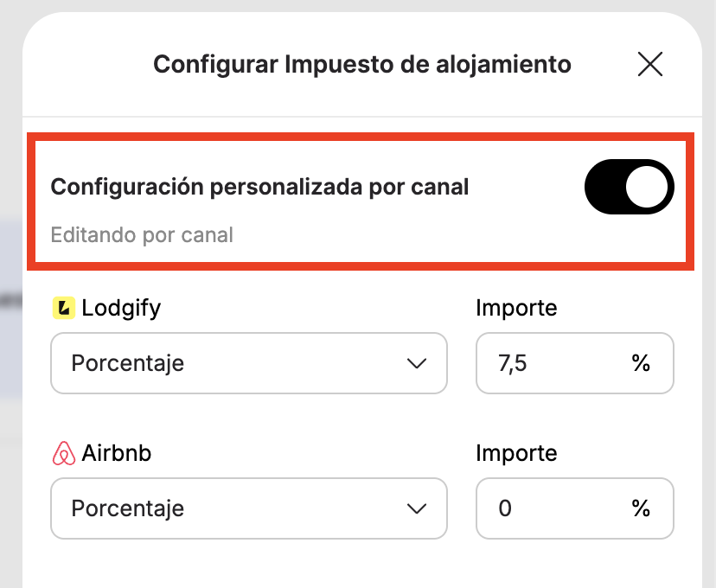Screen dimensions: 716x588
Task: Toggle Configuración personalizada por canal switch
Action: [x=629, y=187]
